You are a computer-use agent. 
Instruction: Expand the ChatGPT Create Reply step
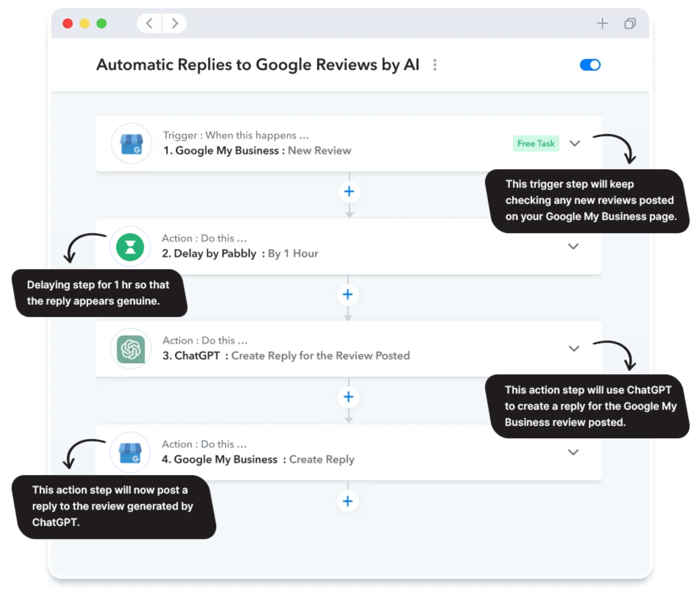(x=574, y=348)
